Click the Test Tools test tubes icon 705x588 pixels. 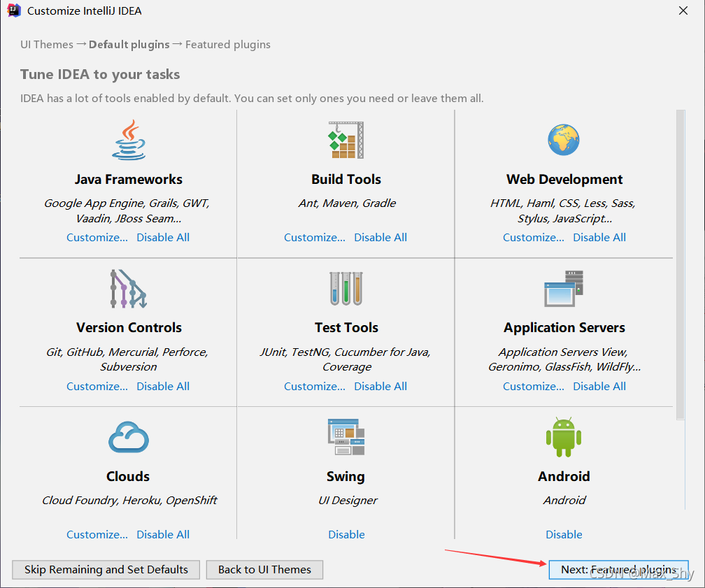346,289
